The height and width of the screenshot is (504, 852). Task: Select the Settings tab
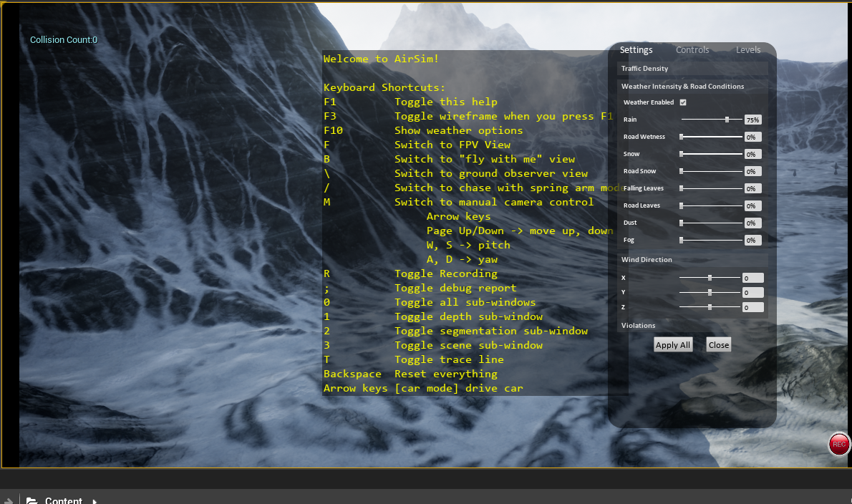tap(636, 50)
